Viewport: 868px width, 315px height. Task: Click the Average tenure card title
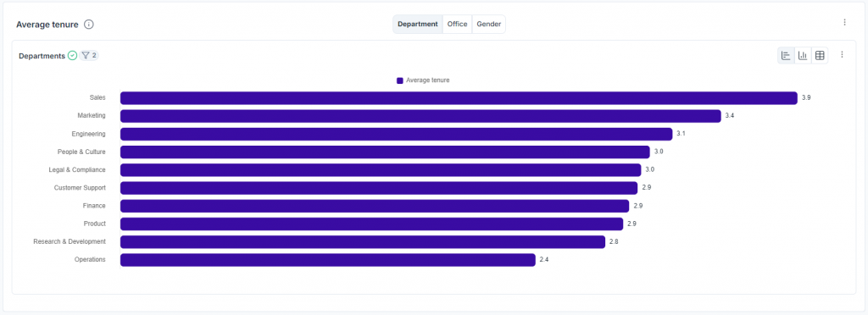click(47, 25)
